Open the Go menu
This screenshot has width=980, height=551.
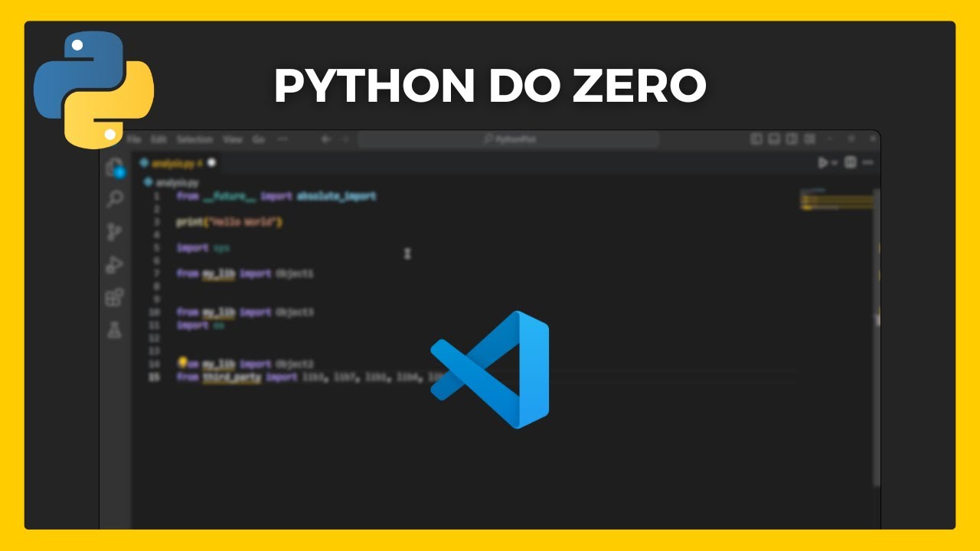click(259, 139)
